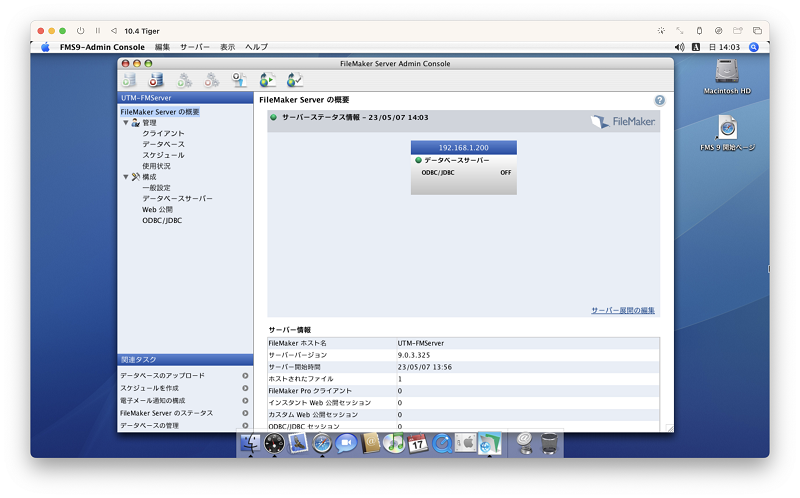Screen dimensions: 800x498
Task: Open Spotlight search in the menu bar
Action: pyautogui.click(x=754, y=47)
